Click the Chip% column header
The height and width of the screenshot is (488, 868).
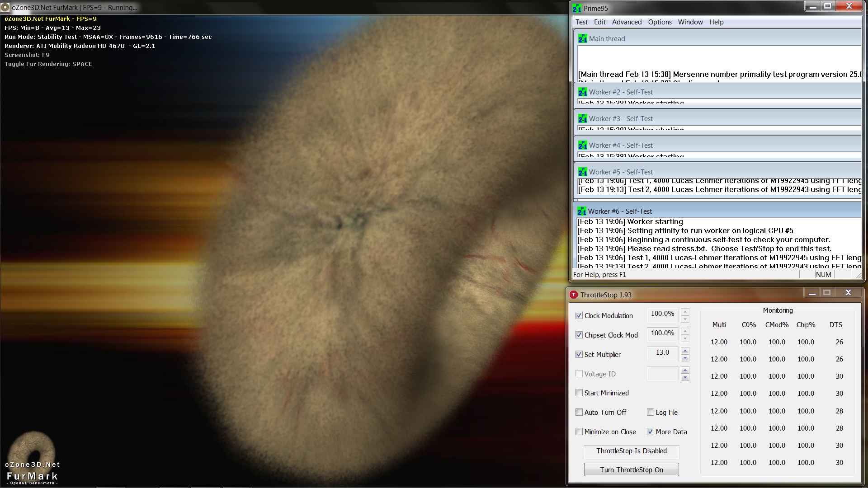click(x=806, y=325)
